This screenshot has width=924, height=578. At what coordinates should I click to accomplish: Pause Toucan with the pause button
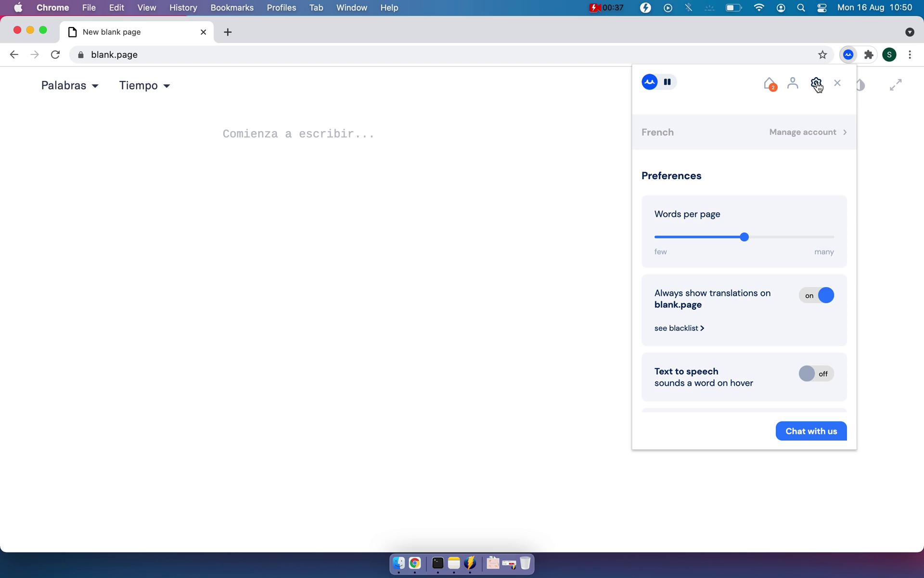[x=667, y=82]
